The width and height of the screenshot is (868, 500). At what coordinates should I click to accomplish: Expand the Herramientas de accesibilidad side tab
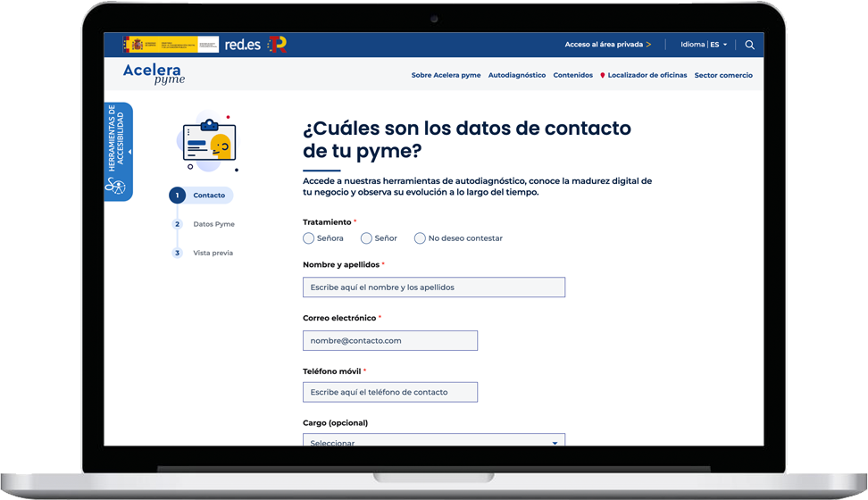118,151
